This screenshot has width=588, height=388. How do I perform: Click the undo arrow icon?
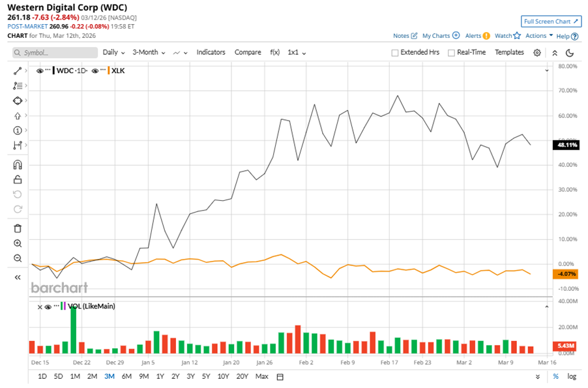click(17, 194)
